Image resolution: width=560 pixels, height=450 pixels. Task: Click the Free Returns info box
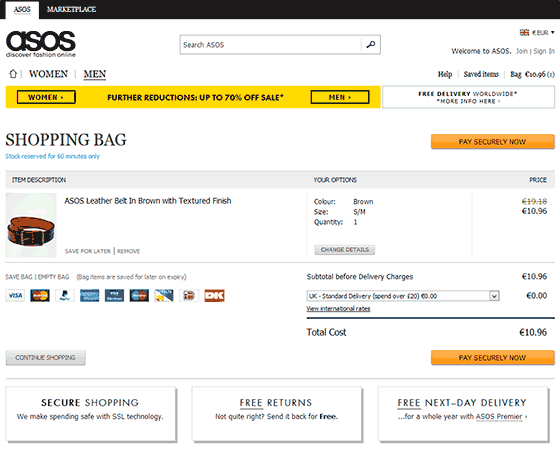(277, 414)
